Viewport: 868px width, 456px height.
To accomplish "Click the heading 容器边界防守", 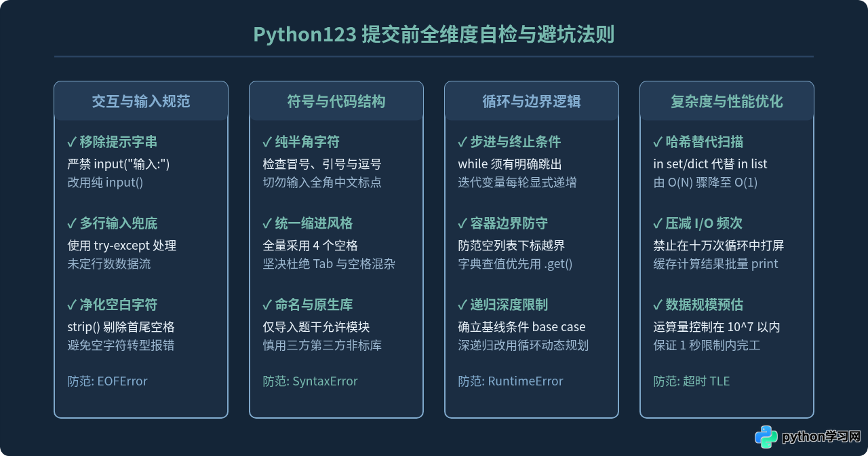I will point(509,223).
